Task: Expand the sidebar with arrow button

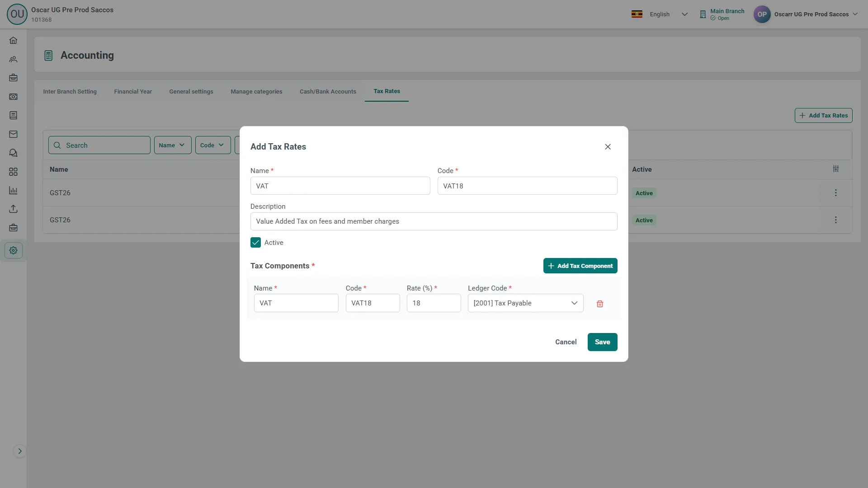Action: click(19, 451)
